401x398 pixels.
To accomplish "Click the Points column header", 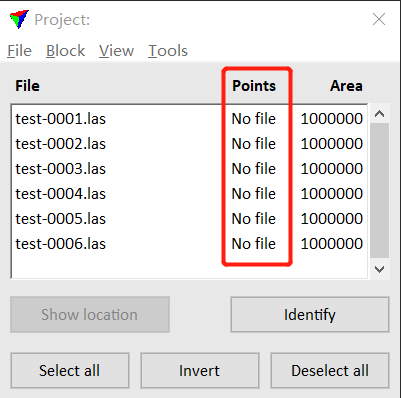I will 254,86.
